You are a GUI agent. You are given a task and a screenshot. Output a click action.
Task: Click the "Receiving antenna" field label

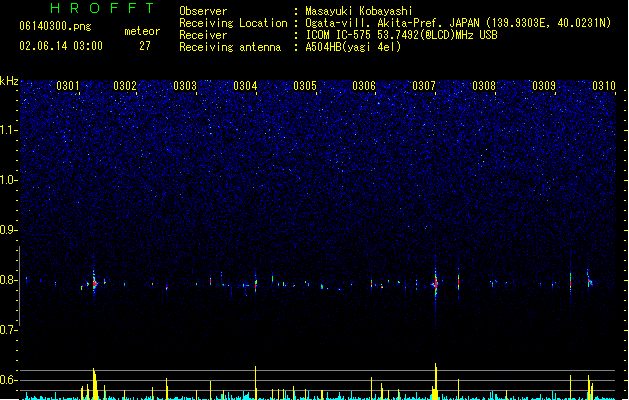coord(230,47)
